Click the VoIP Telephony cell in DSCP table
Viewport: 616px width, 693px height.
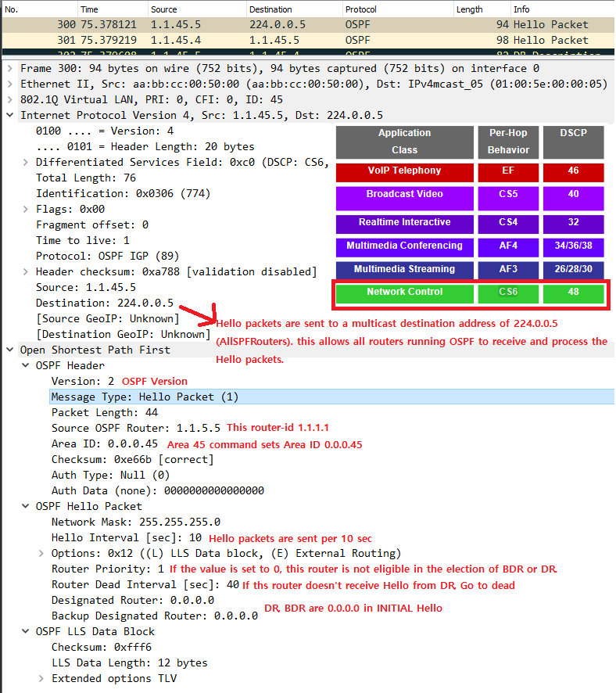click(x=404, y=172)
